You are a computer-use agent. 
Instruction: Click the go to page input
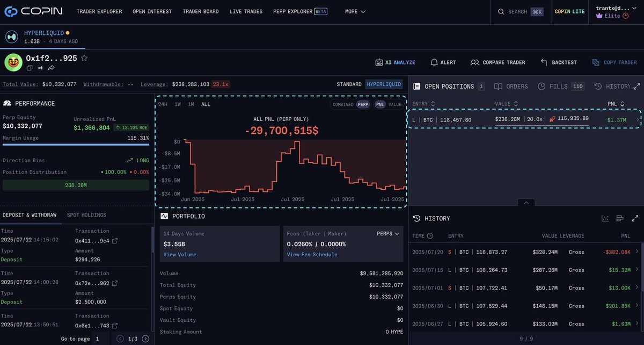[100, 339]
